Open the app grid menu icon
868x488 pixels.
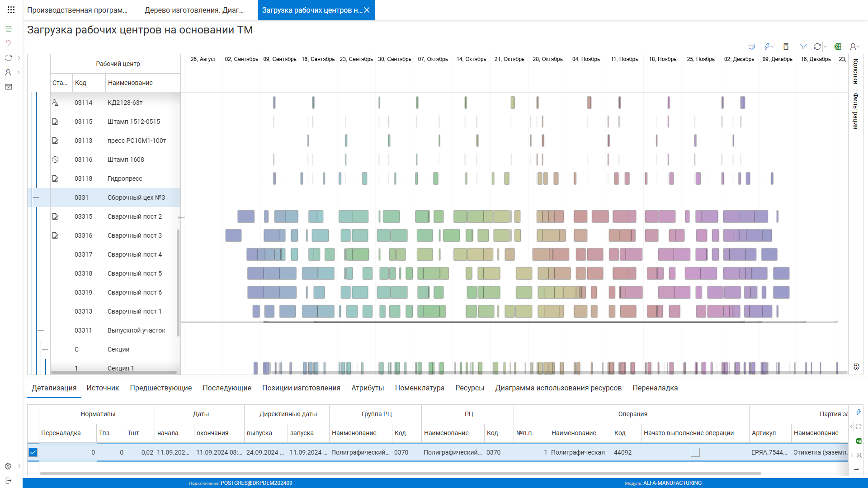pos(11,9)
